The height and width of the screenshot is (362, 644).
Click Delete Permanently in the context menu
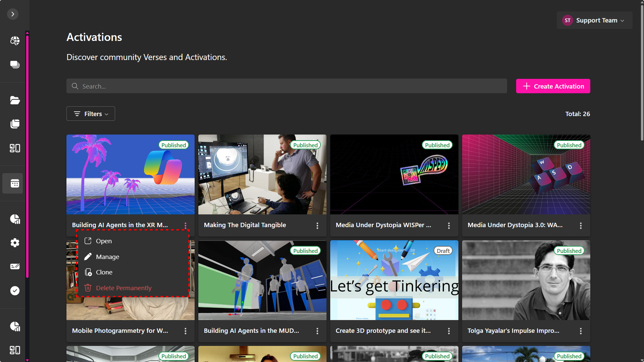(123, 288)
